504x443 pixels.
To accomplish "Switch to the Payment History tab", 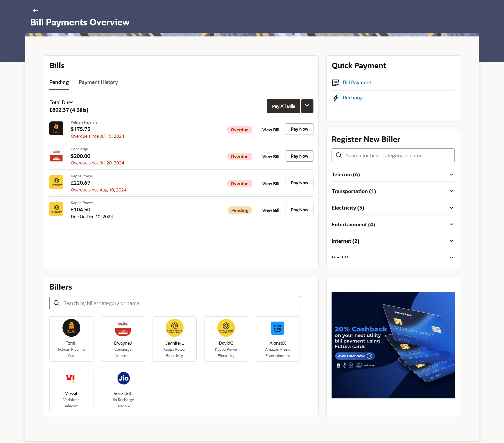I will click(98, 82).
